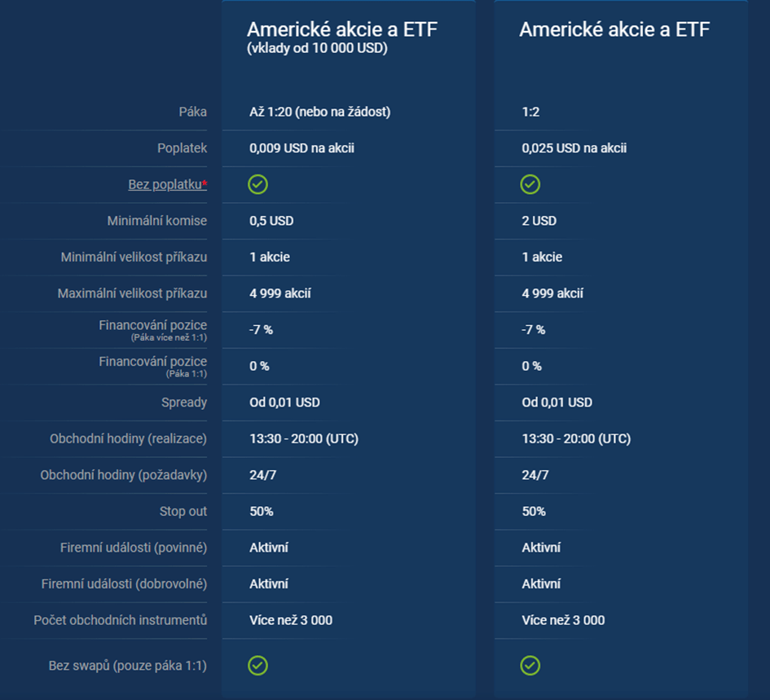Click the Bez poplatku checkmark in the 1:2 leverage column
This screenshot has width=770, height=700.
point(530,185)
